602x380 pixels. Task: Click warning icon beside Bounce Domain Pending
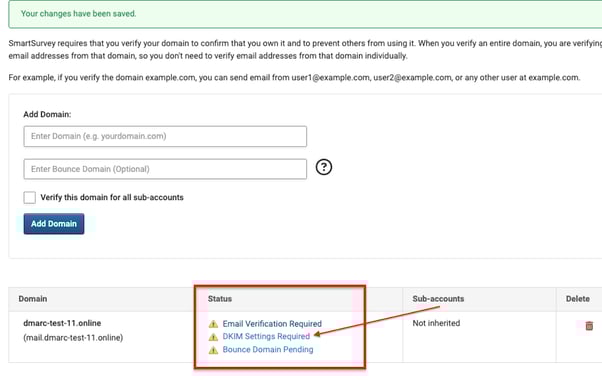pos(213,350)
